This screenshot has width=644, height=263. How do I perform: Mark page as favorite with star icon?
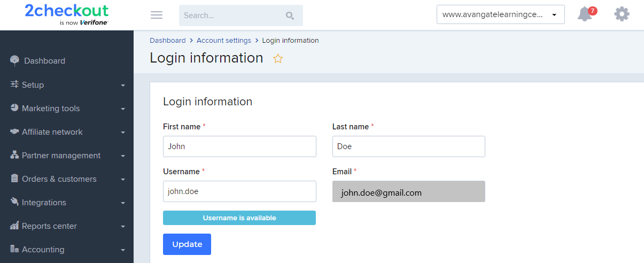[x=278, y=59]
